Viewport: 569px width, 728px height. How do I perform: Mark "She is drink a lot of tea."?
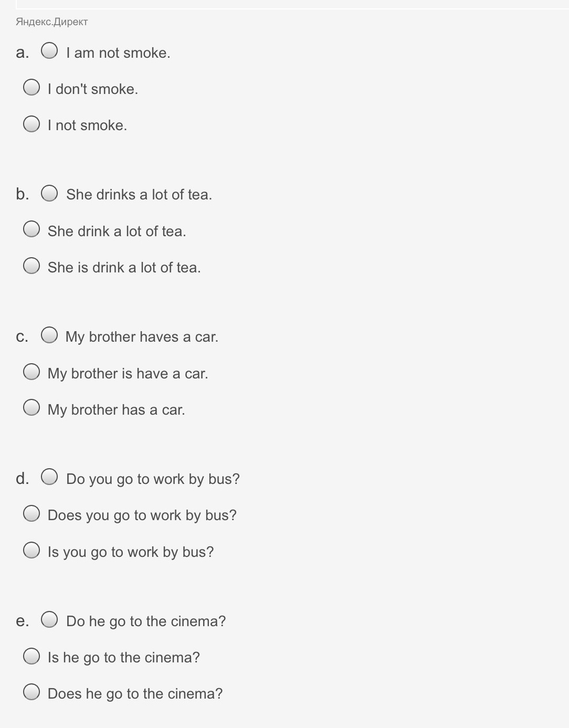pos(31,266)
